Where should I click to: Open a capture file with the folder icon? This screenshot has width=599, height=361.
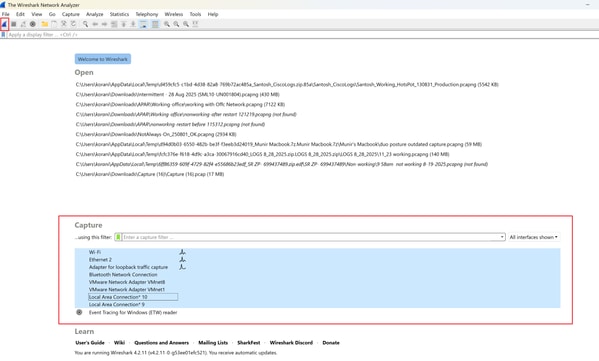pos(45,24)
